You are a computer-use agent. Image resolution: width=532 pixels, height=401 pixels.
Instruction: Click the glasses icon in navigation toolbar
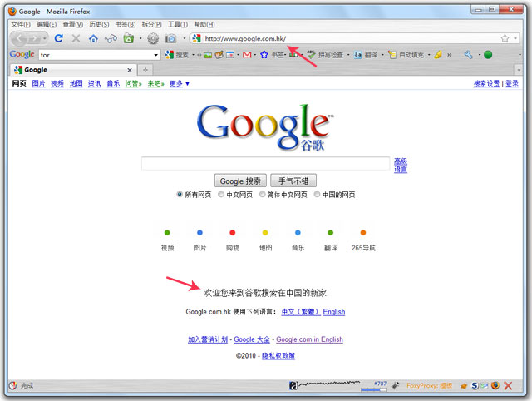pos(111,39)
